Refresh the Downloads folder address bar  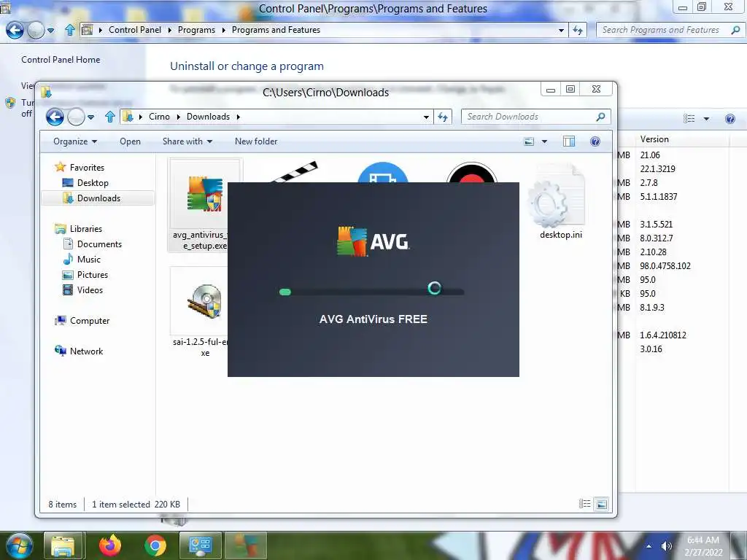point(443,117)
